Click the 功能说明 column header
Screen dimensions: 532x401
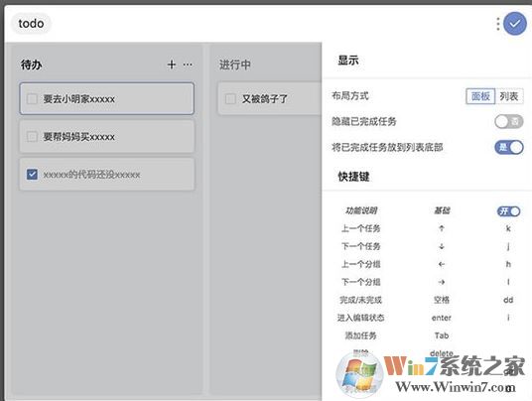pyautogui.click(x=361, y=210)
